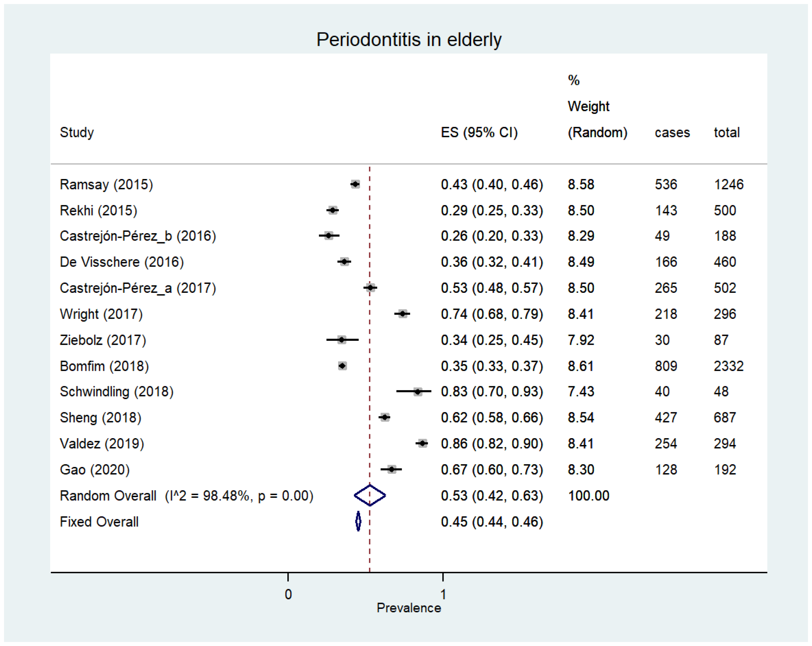Click the Fixed Overall diamond marker
This screenshot has height=646, width=812.
coord(358,521)
